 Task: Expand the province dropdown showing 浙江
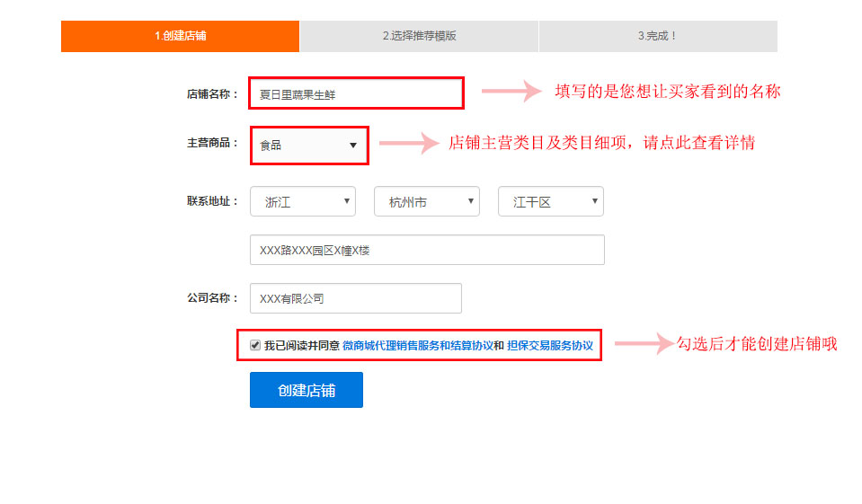point(302,202)
